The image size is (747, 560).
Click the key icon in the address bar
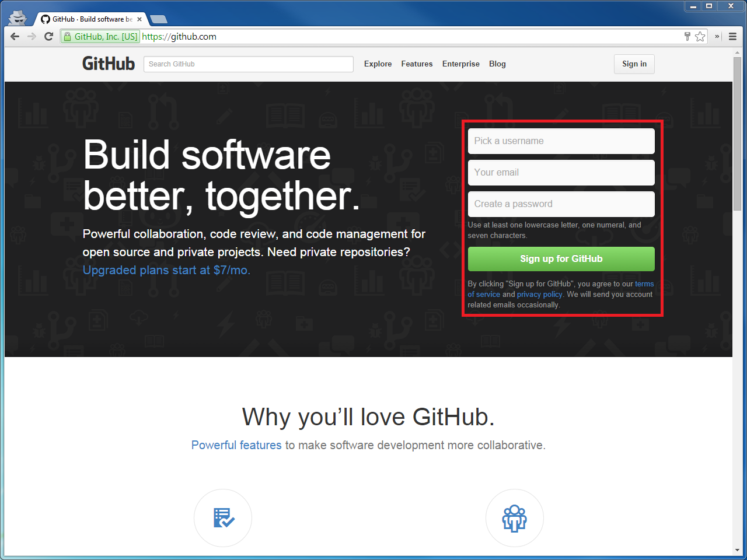tap(687, 36)
